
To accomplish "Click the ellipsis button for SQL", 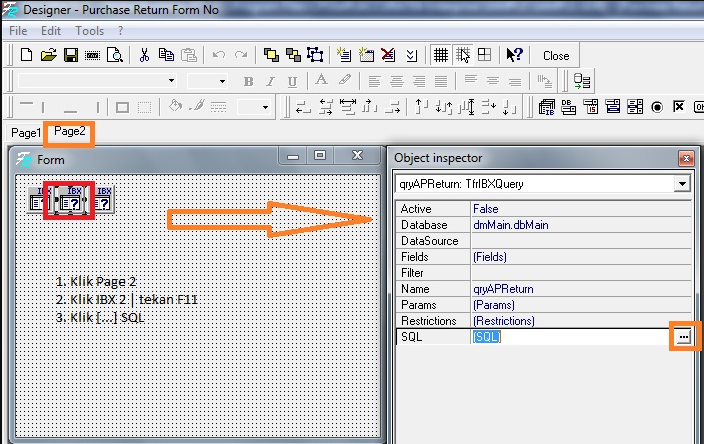I will tap(683, 337).
